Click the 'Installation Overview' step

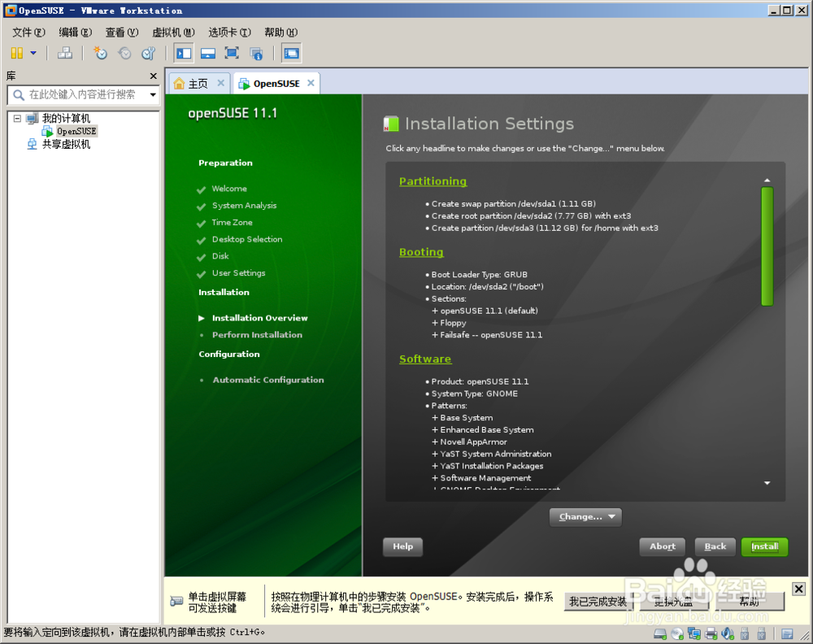click(x=260, y=318)
